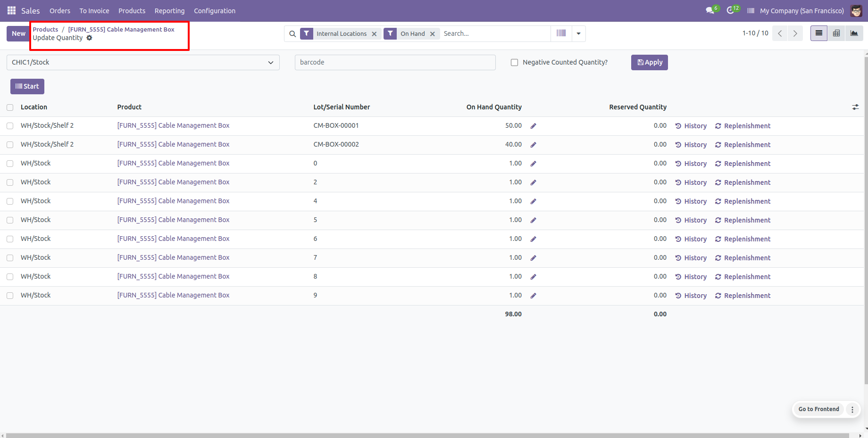Open the Orders menu
The image size is (868, 438).
pos(60,10)
